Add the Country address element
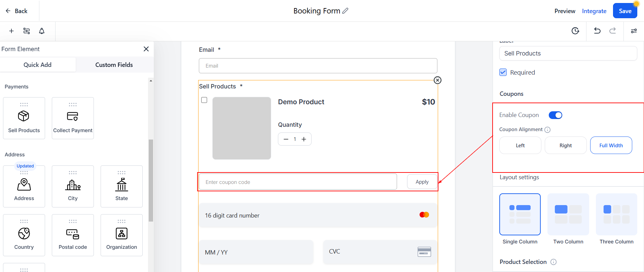644x272 pixels. click(x=24, y=235)
